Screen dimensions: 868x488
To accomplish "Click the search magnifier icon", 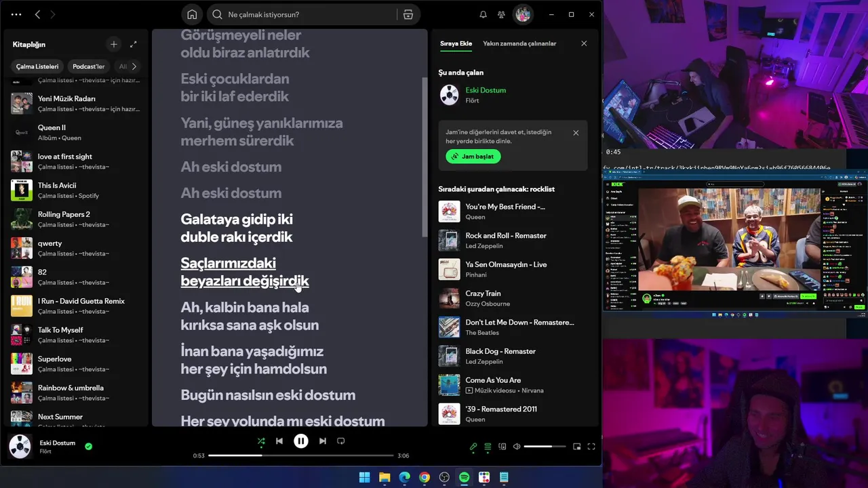I will [x=218, y=14].
